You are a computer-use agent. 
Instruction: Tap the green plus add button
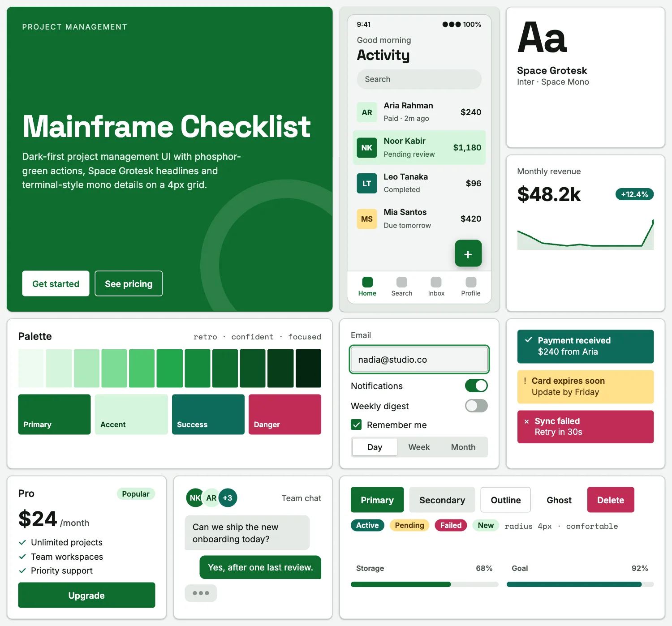(468, 253)
